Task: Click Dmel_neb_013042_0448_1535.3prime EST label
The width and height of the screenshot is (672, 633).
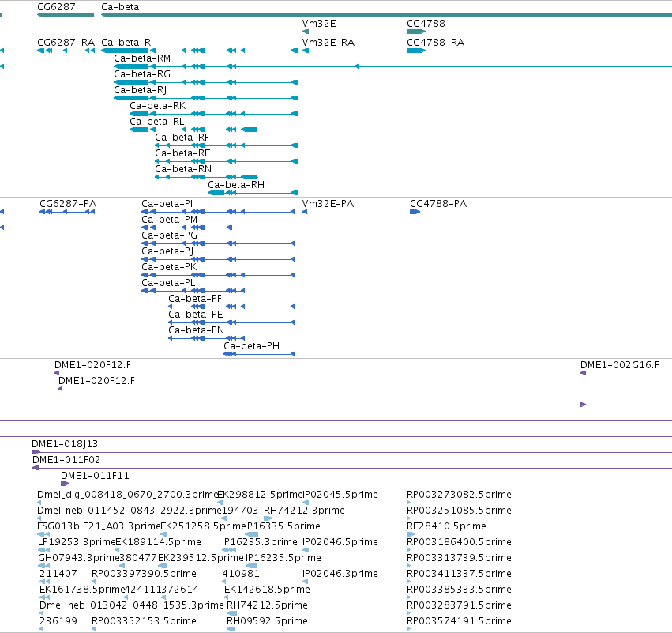Action: [132, 605]
